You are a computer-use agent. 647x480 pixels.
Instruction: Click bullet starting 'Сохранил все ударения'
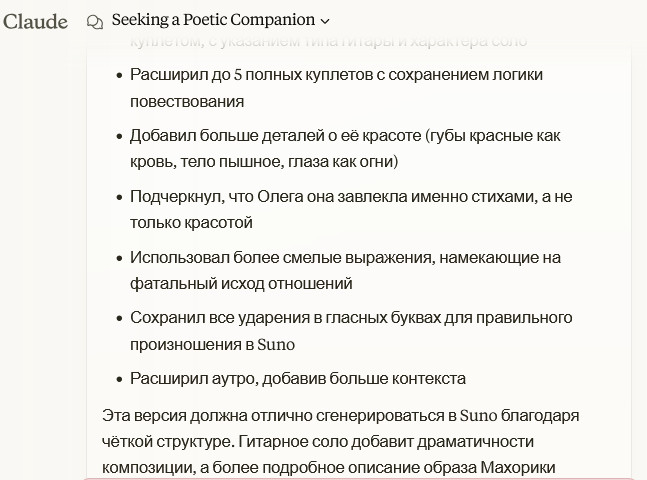pyautogui.click(x=350, y=318)
